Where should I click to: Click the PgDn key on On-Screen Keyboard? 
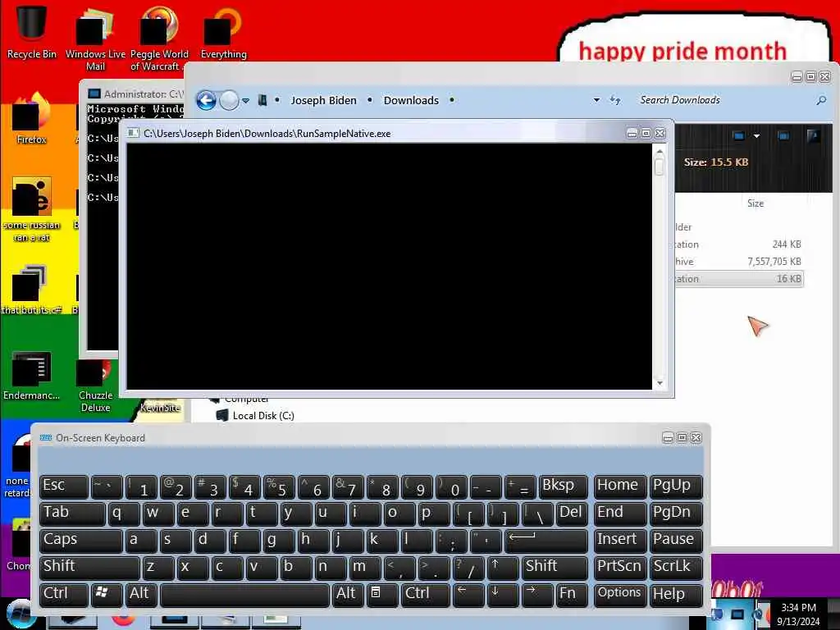point(676,513)
